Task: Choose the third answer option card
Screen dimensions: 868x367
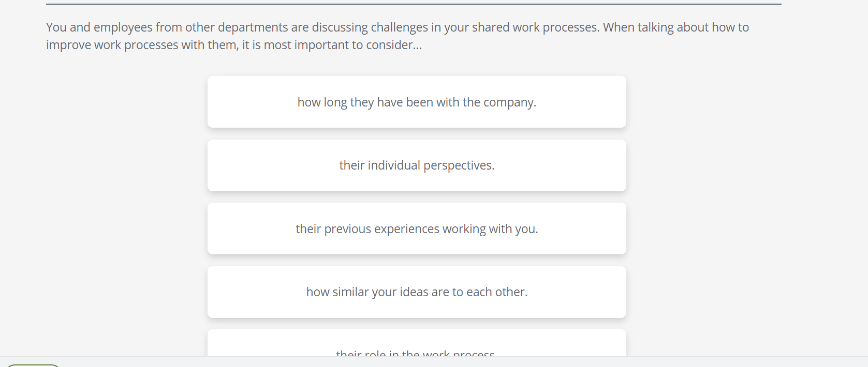Action: point(417,229)
